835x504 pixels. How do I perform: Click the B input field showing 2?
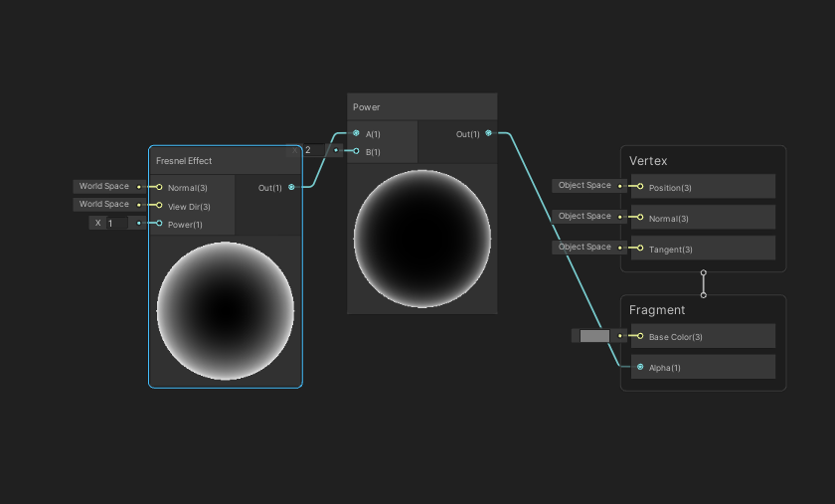point(314,150)
